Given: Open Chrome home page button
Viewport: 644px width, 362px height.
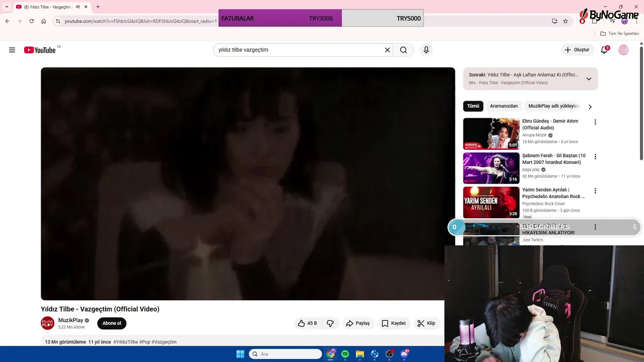Looking at the screenshot, I should pyautogui.click(x=43, y=21).
